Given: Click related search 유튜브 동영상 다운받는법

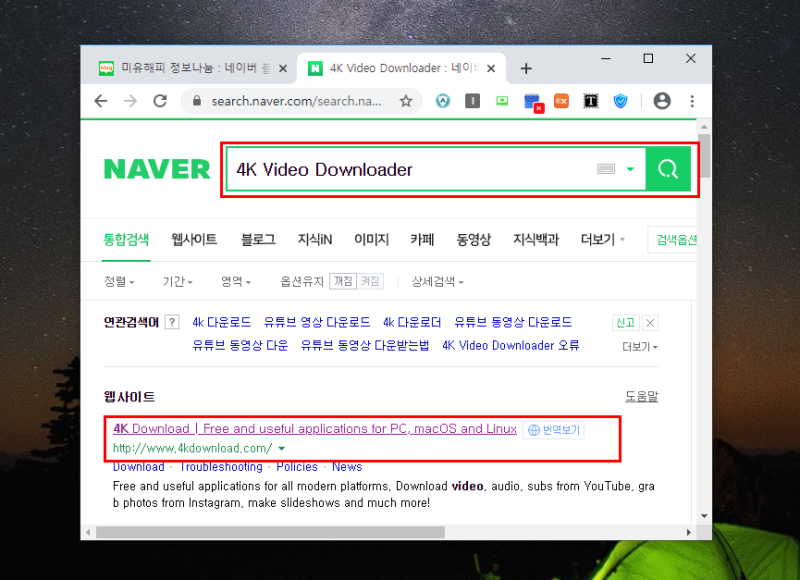Looking at the screenshot, I should point(365,345).
